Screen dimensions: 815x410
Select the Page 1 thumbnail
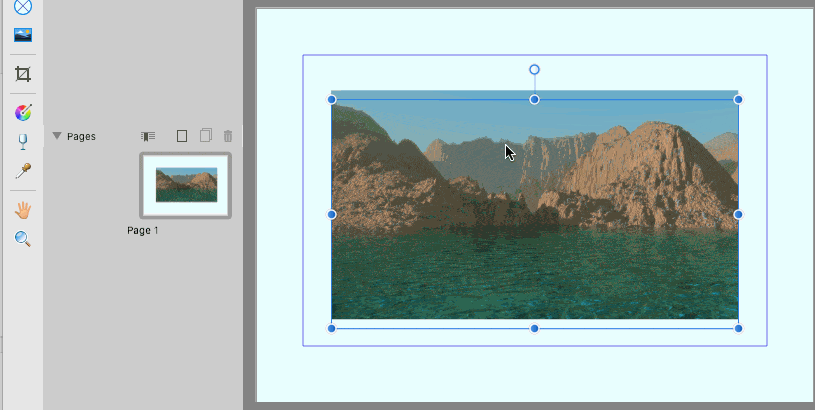pyautogui.click(x=186, y=185)
